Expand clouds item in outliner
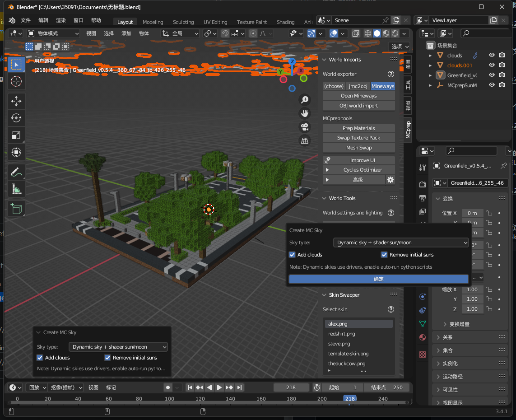 (x=430, y=56)
